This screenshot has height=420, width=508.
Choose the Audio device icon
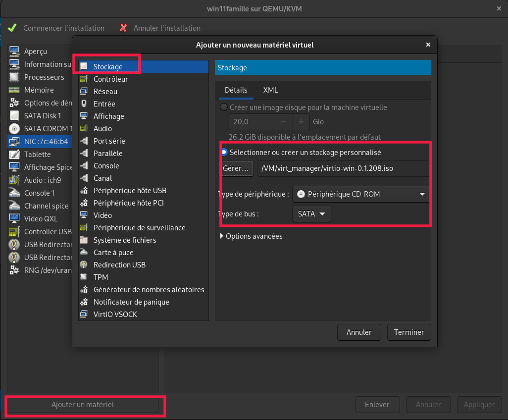[84, 129]
